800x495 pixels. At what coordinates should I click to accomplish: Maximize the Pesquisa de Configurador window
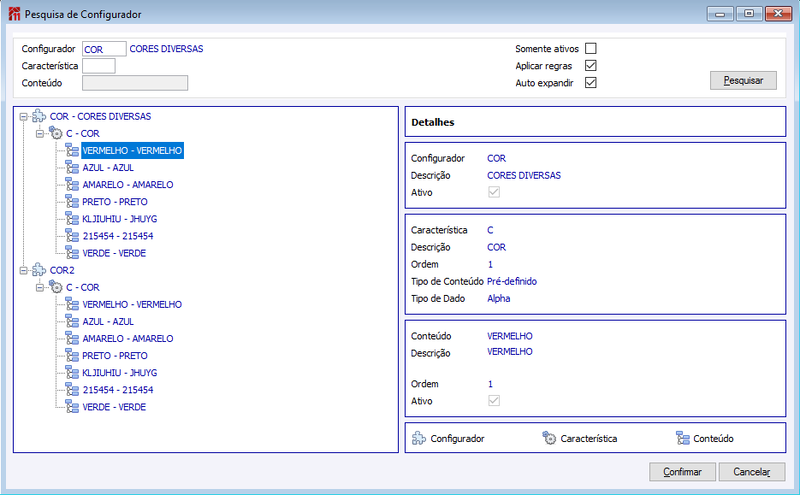coord(749,14)
